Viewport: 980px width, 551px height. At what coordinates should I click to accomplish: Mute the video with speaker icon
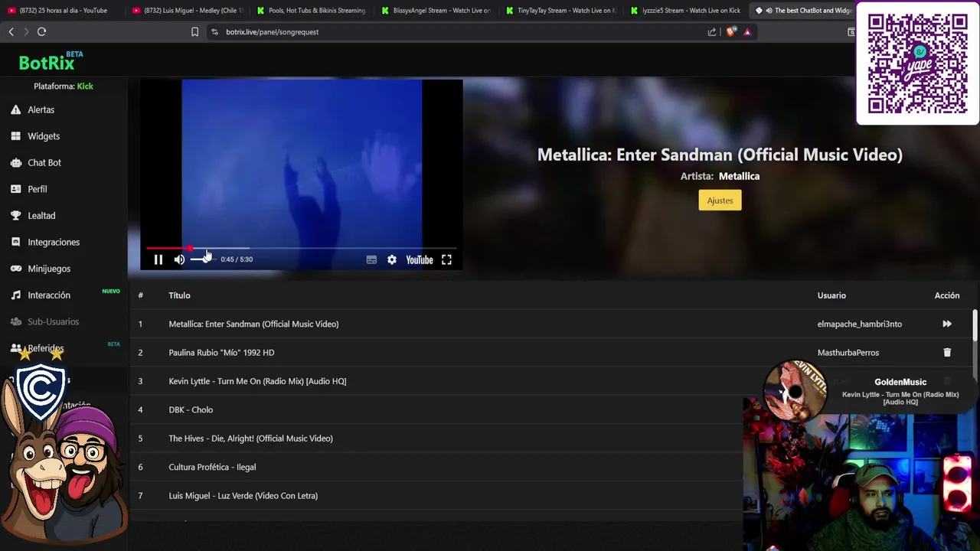[179, 259]
